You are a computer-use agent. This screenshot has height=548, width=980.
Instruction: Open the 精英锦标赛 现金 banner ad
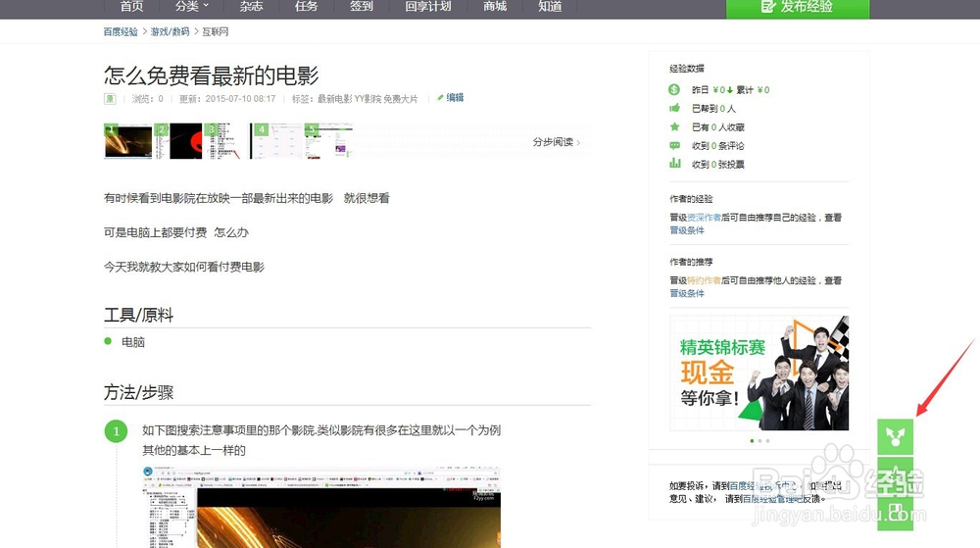point(759,374)
